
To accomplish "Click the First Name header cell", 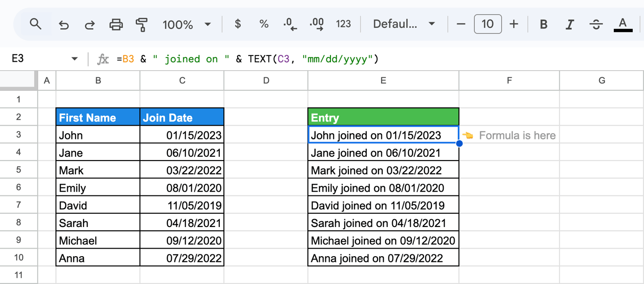I will [x=98, y=117].
